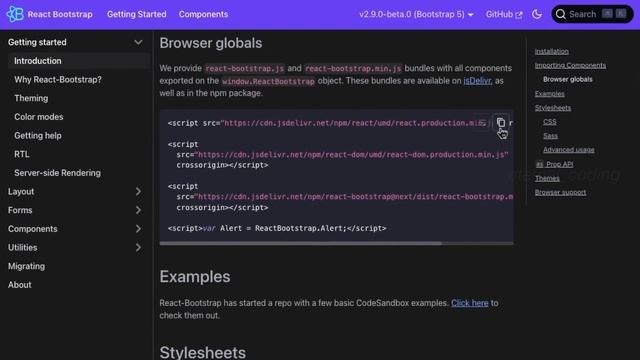Jump to Themes in table of contents
Viewport: 640px width, 360px height.
547,178
